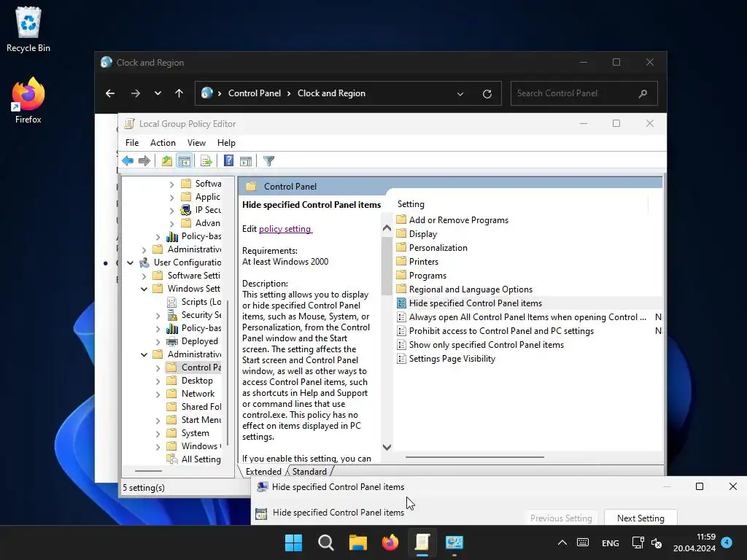Open taskbar Search
Image resolution: width=747 pixels, height=560 pixels.
point(326,542)
